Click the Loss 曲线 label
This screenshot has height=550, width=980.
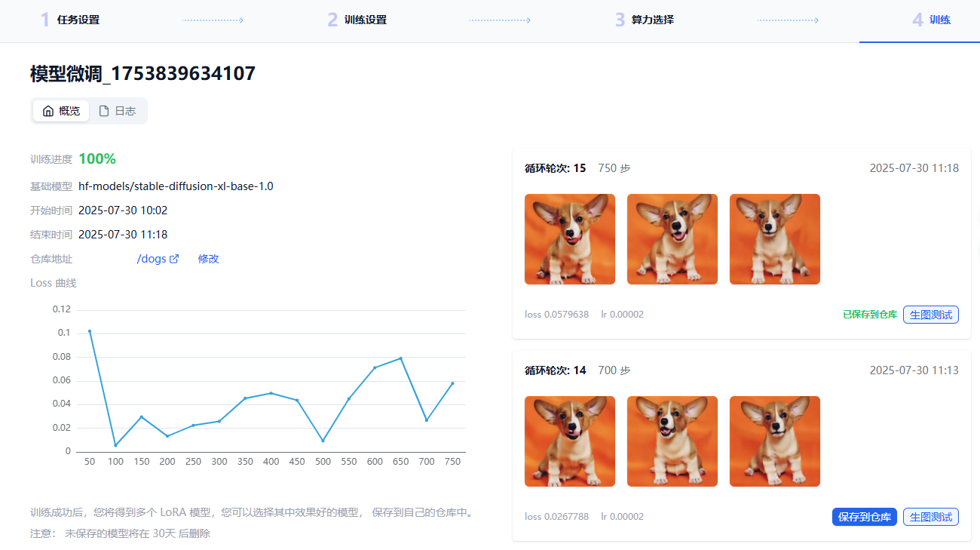pos(54,283)
